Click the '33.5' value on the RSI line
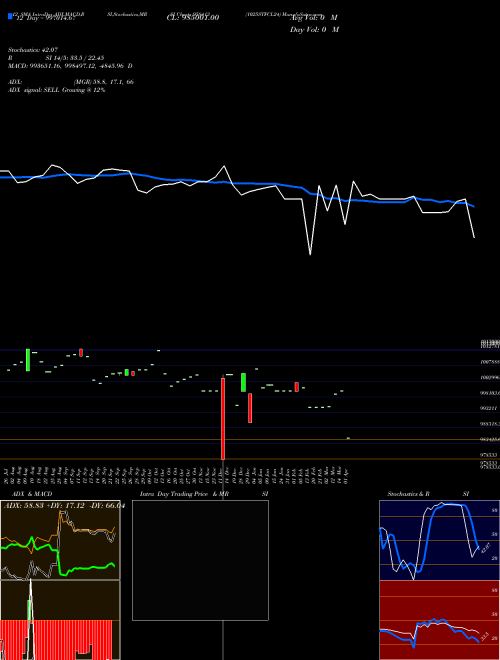This screenshot has width=500, height=660. [x=484, y=635]
